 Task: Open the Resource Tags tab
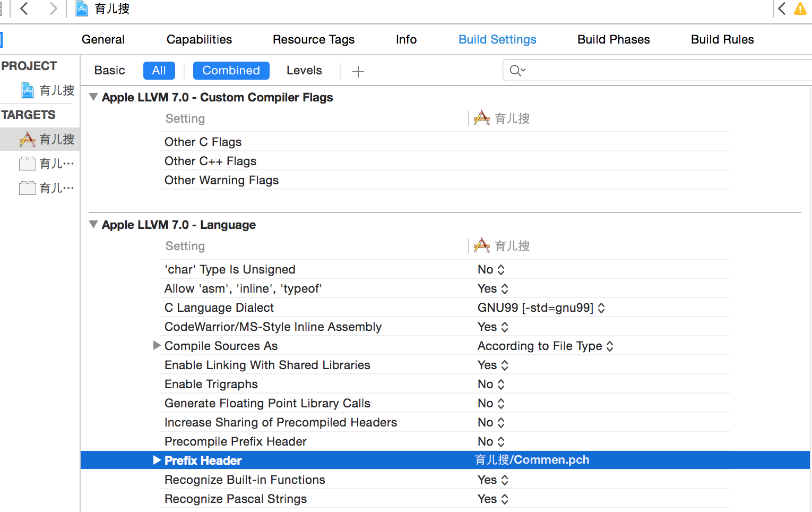tap(314, 39)
